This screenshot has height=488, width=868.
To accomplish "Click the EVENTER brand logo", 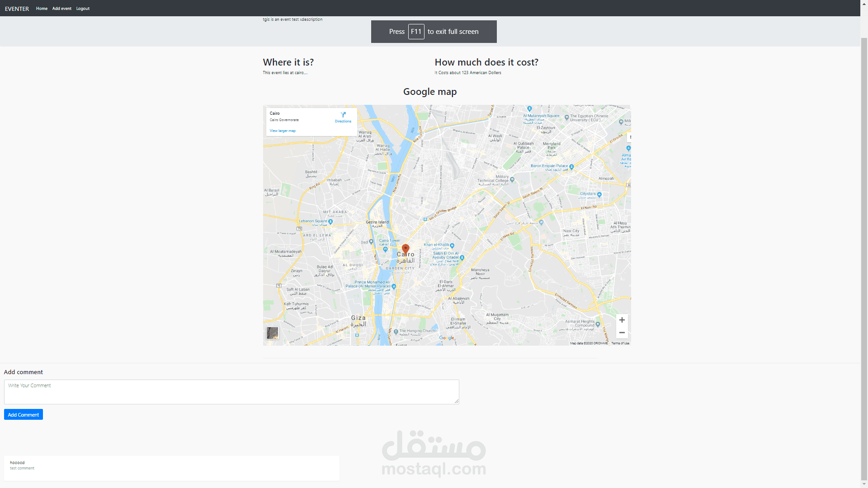I will click(17, 9).
